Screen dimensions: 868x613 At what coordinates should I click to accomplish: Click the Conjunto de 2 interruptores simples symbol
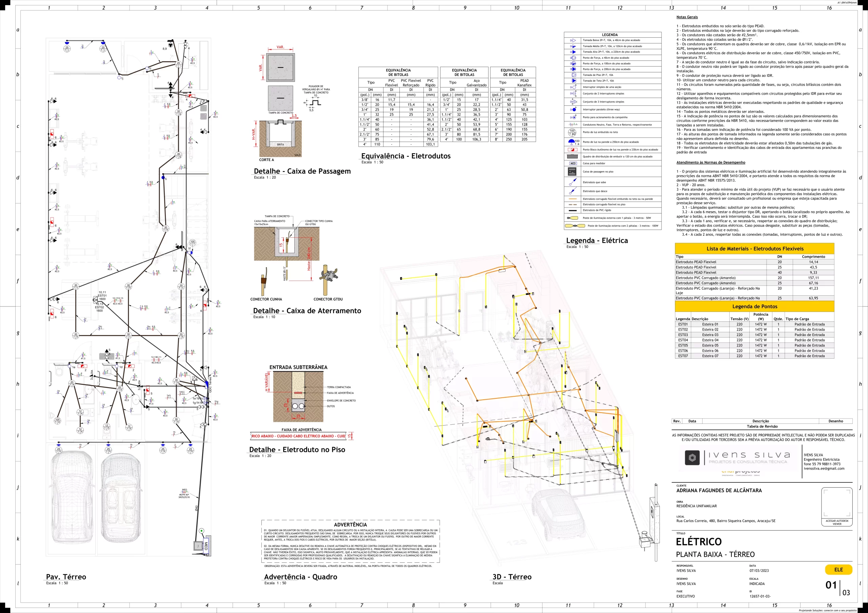click(573, 93)
